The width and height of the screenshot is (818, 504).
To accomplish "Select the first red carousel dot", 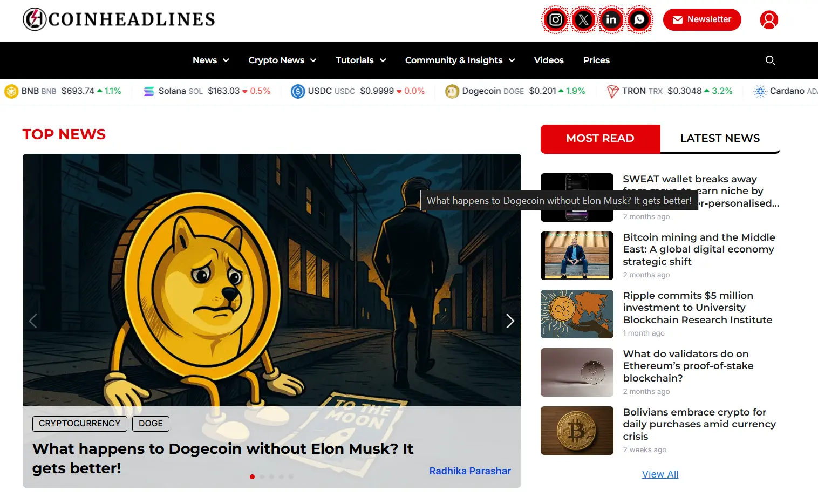I will click(252, 476).
